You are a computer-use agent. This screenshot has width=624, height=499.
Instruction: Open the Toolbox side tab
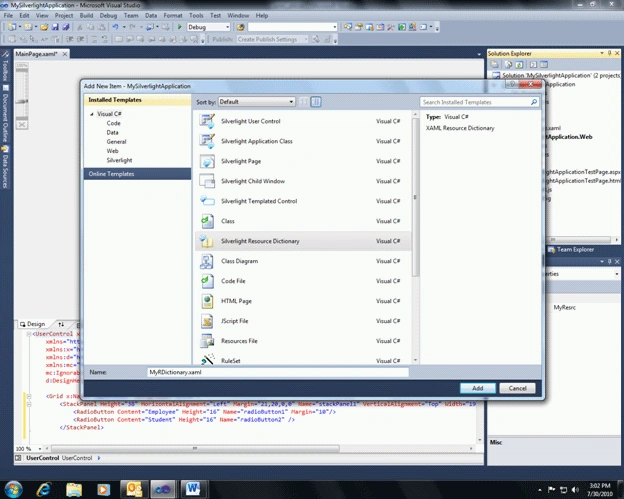tap(5, 66)
